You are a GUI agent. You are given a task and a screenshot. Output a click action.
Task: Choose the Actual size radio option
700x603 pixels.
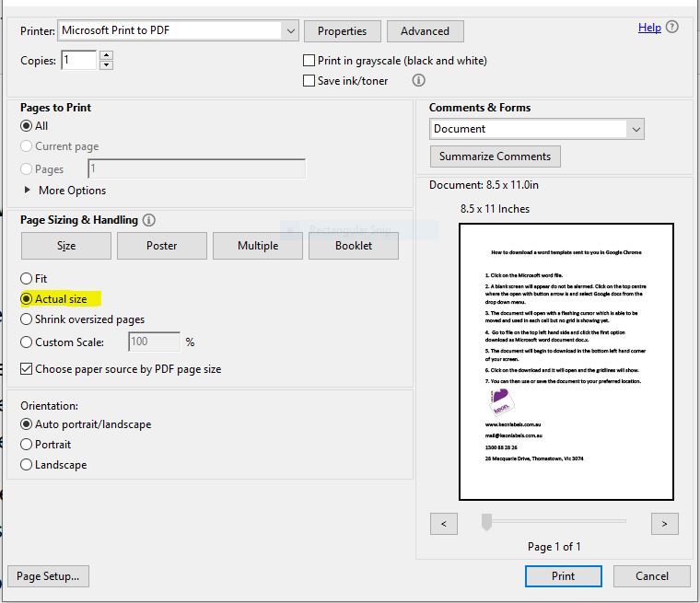[27, 298]
